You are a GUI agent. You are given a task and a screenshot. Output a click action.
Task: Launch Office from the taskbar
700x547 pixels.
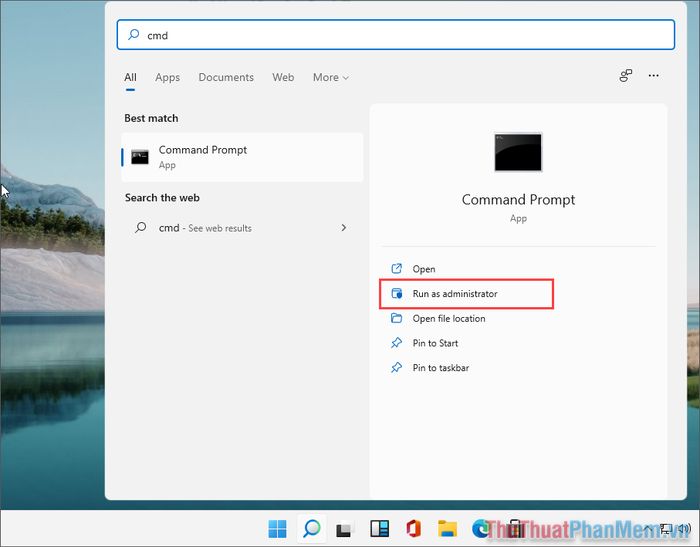click(x=413, y=529)
